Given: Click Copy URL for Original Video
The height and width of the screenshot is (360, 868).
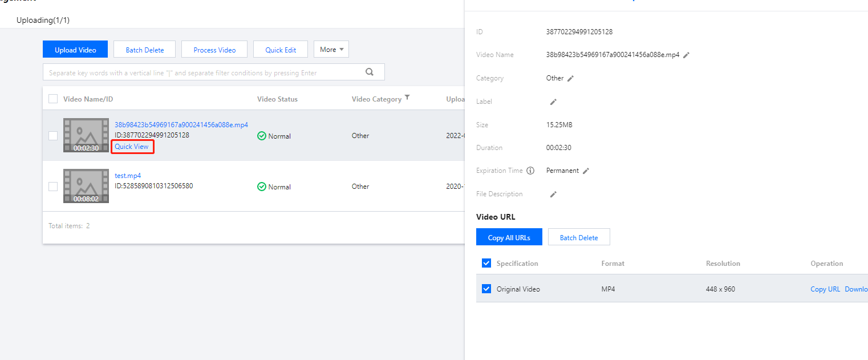Looking at the screenshot, I should 825,289.
